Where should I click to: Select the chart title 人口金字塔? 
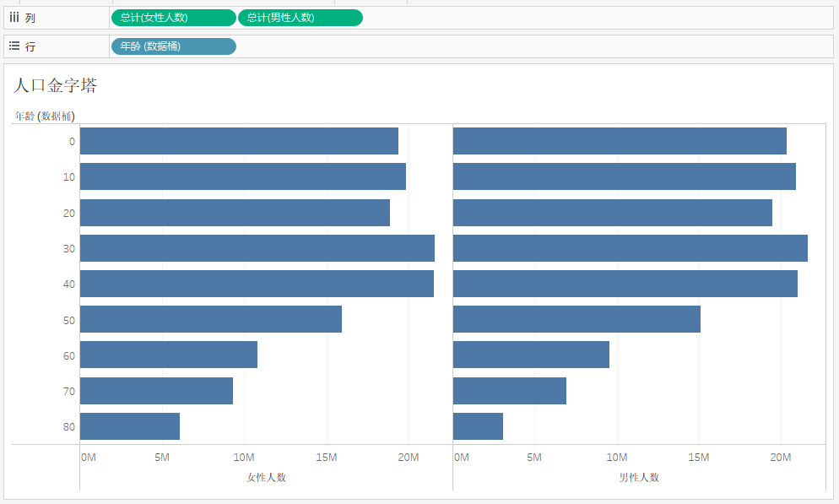point(55,85)
